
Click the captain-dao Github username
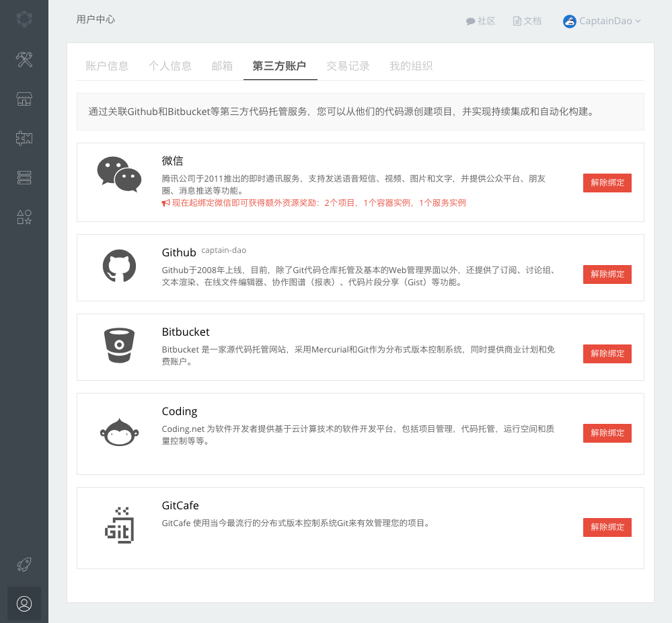click(224, 250)
